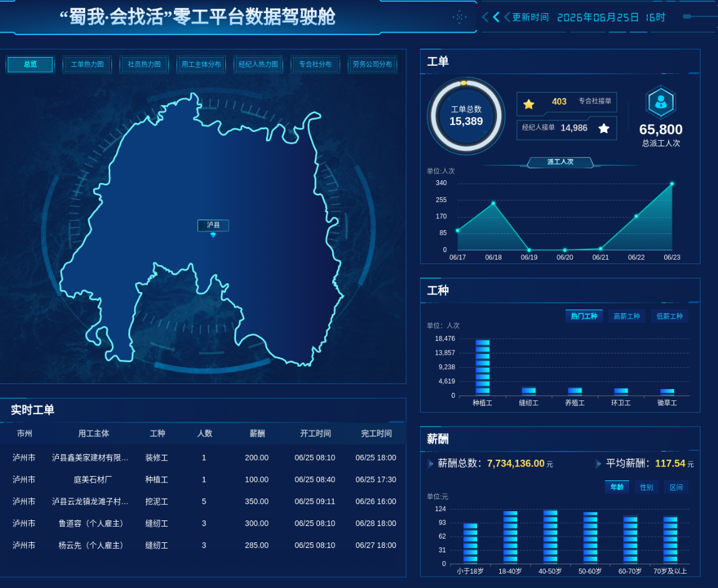Click row 泸县鑫美家建材有限...
The height and width of the screenshot is (588, 718).
203,458
